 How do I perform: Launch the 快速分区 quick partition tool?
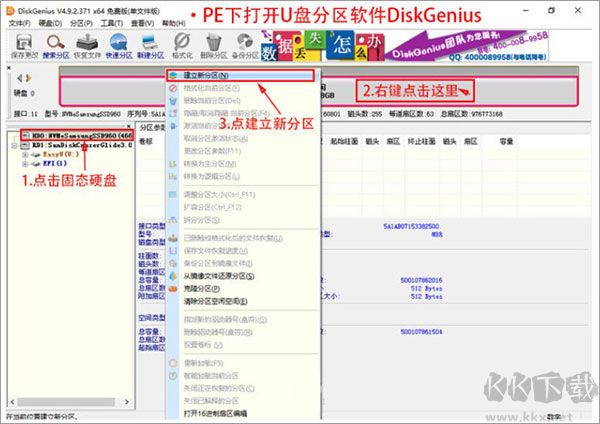pyautogui.click(x=119, y=46)
